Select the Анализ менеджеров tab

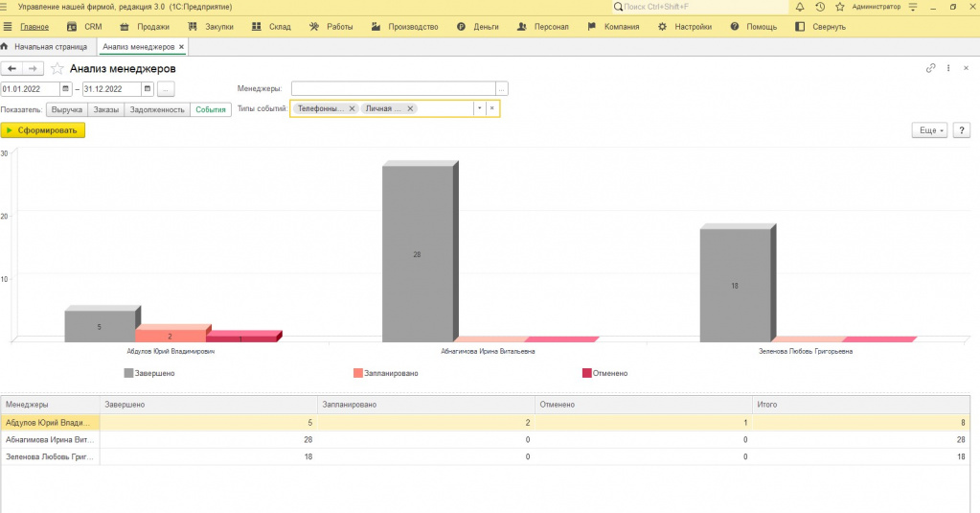(x=138, y=47)
